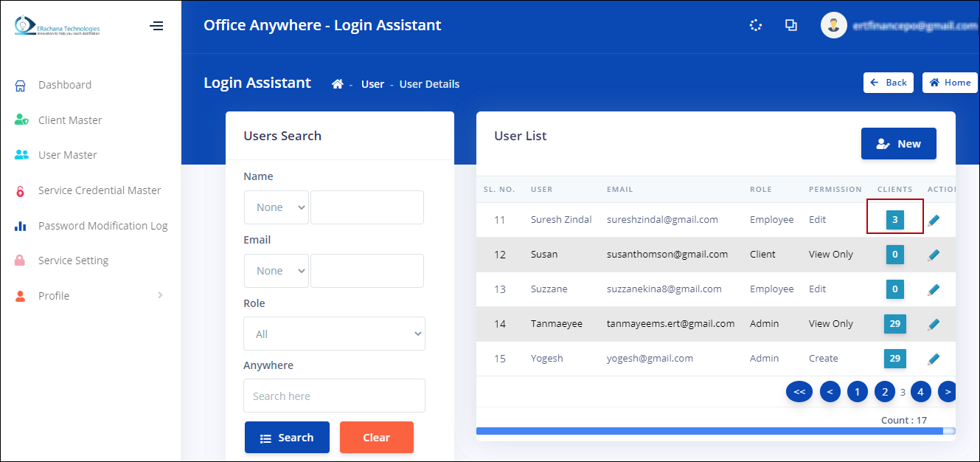Open the clients count 29 badge for Yogesh
Image resolution: width=980 pixels, height=462 pixels.
coord(895,359)
